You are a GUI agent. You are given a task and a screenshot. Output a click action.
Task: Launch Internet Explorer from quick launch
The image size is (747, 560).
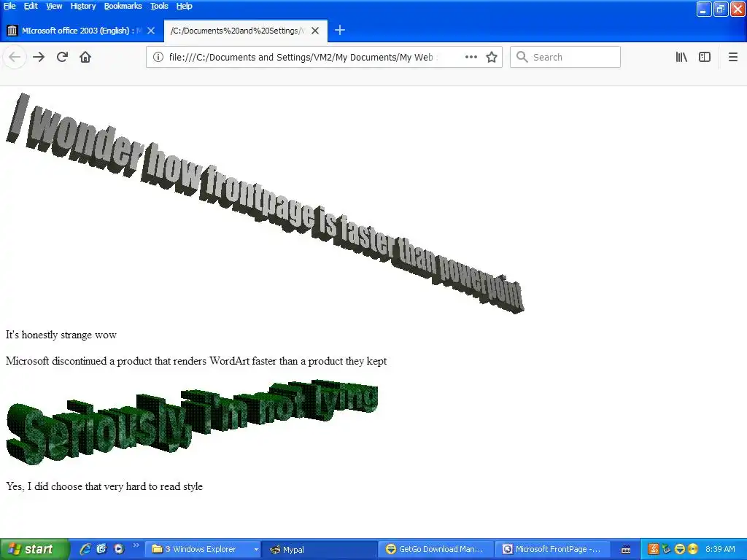coord(85,549)
